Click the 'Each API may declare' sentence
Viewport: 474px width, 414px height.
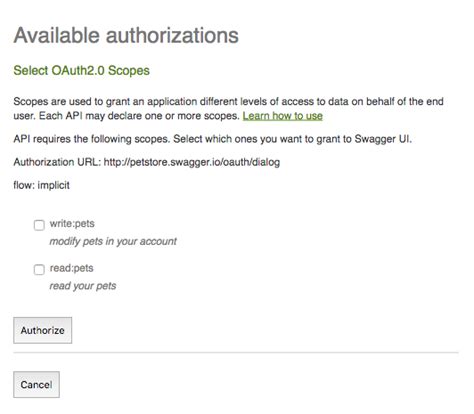tap(139, 116)
